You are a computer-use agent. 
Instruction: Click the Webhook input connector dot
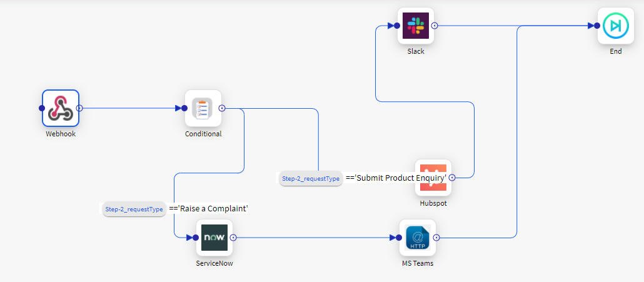pos(41,108)
